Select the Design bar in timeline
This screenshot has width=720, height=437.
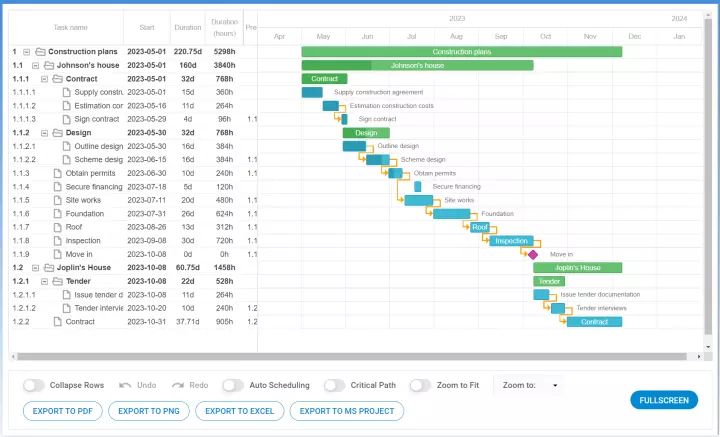point(366,133)
